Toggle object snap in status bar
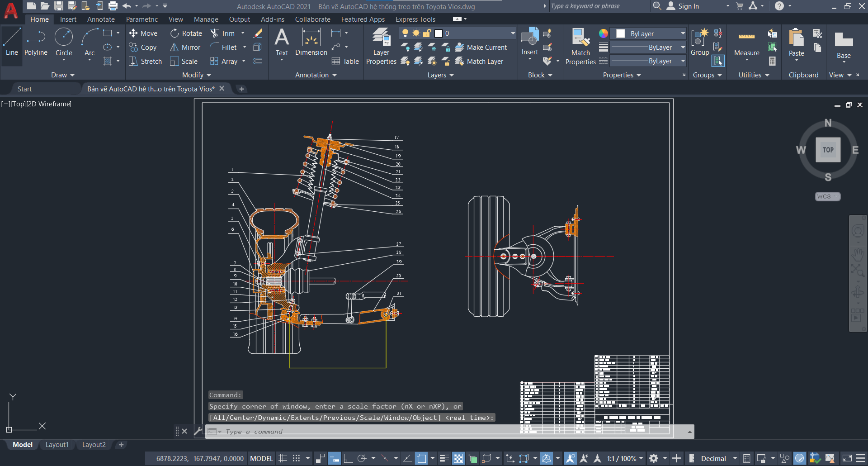 click(421, 458)
